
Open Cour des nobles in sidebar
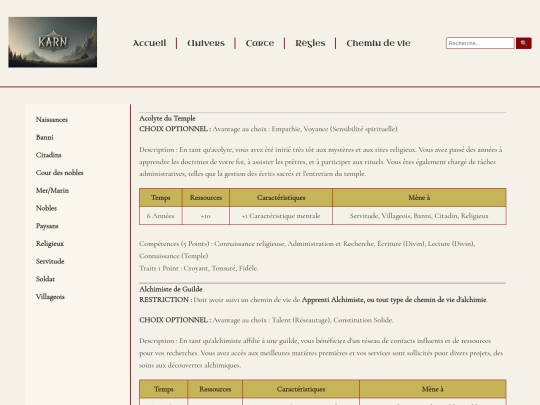tap(60, 173)
